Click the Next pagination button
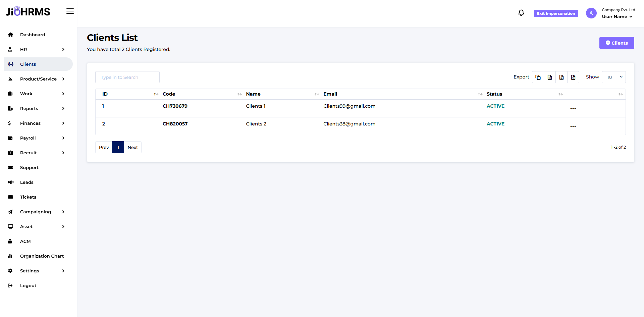Viewport: 644px width, 317px height. click(132, 147)
